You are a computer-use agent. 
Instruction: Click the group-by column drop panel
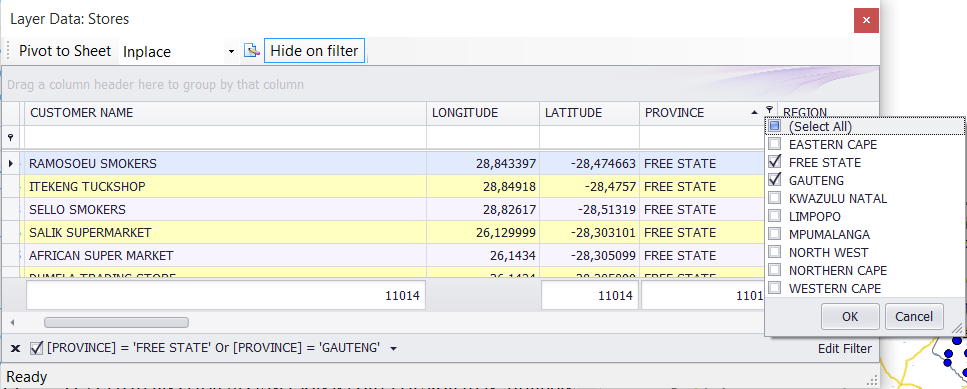click(441, 84)
